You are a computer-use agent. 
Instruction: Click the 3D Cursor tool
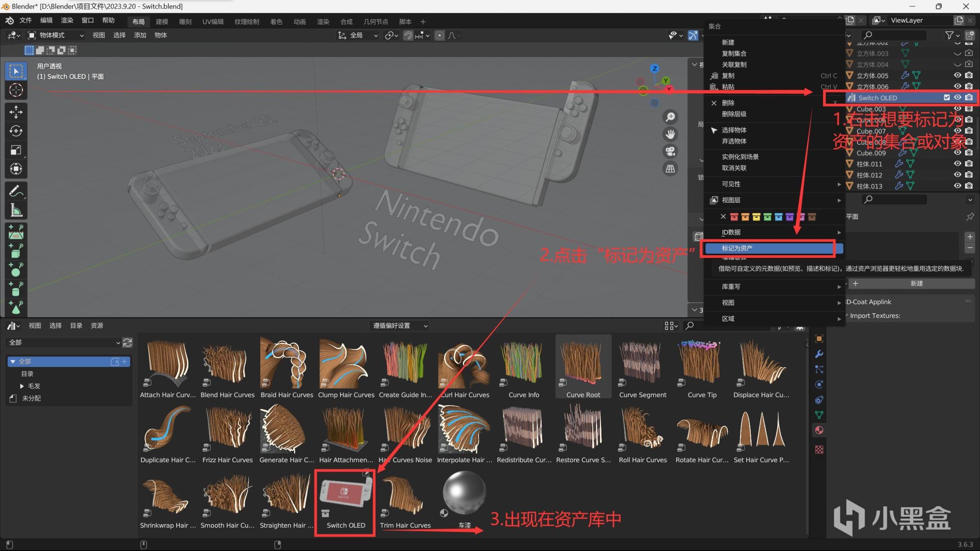(x=16, y=90)
